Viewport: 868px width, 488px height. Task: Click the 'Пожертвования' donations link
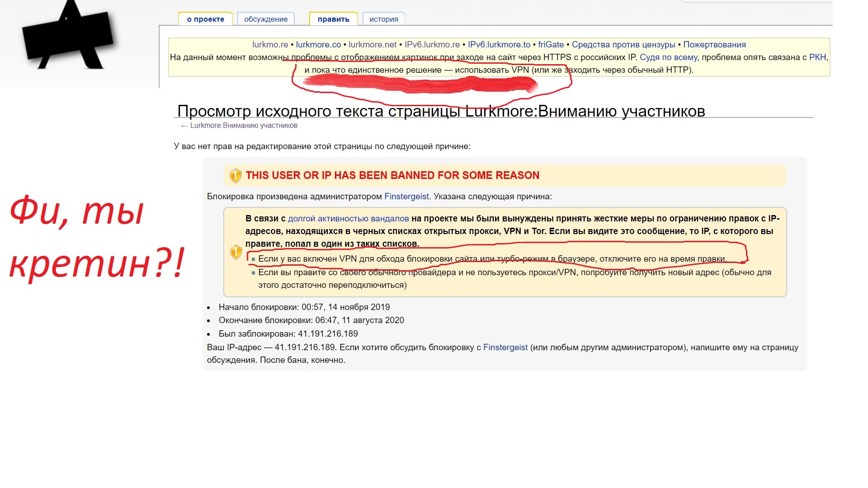[714, 45]
